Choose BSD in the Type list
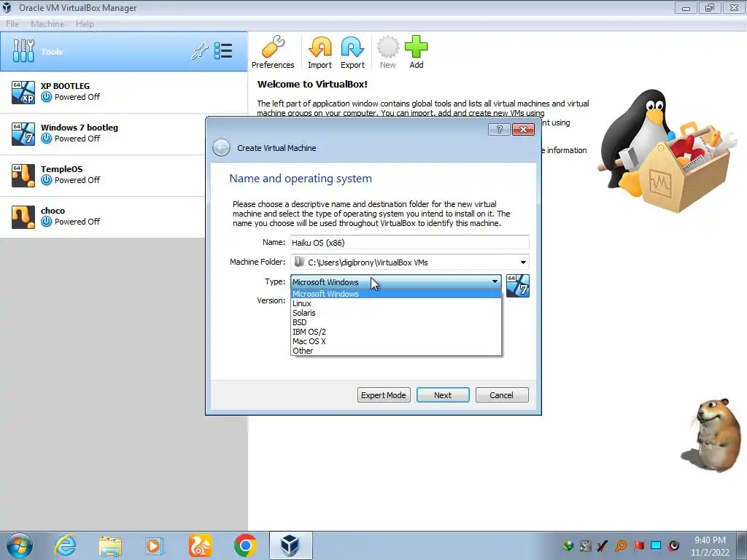 (x=396, y=322)
